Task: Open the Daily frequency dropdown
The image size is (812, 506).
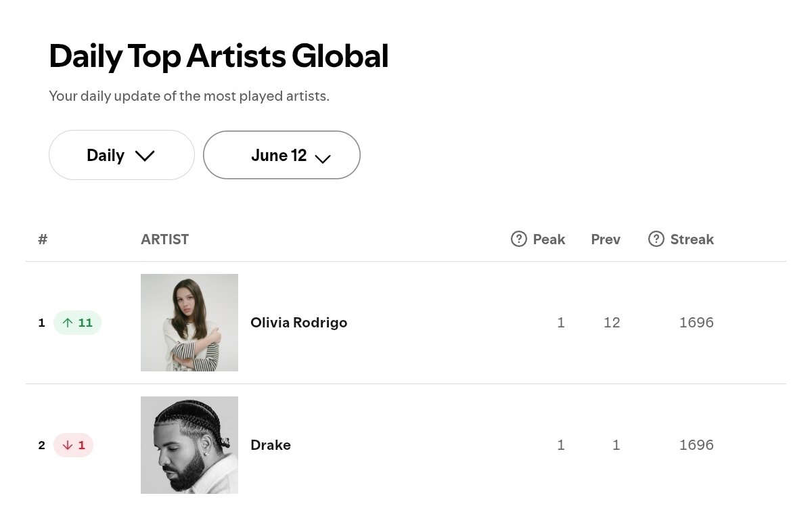Action: click(122, 155)
